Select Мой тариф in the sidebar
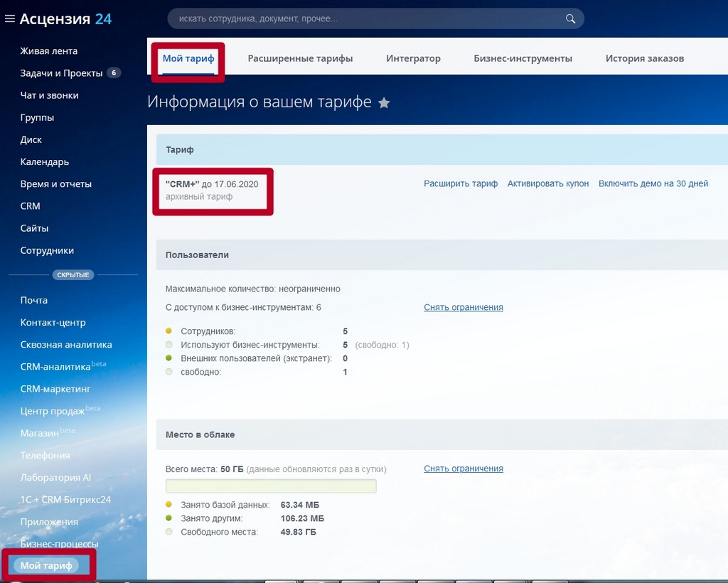 [x=46, y=565]
